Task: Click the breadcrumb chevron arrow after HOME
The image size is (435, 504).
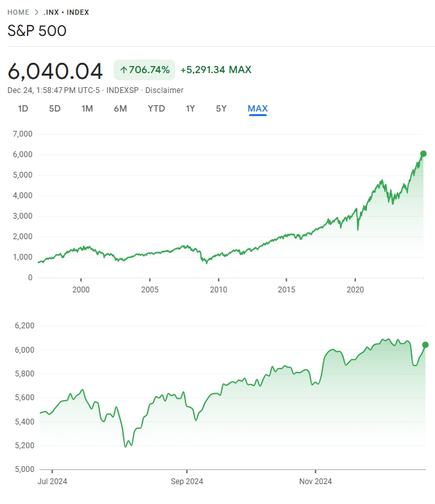Action: tap(37, 12)
